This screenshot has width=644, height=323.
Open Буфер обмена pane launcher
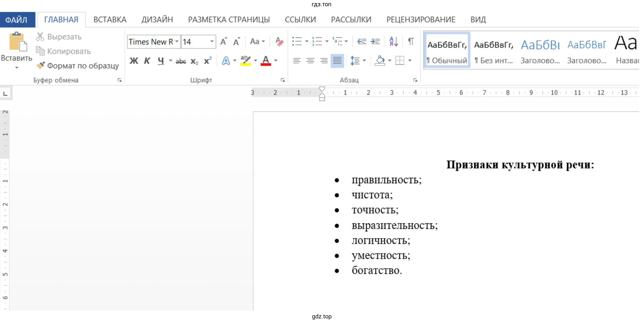[120, 80]
